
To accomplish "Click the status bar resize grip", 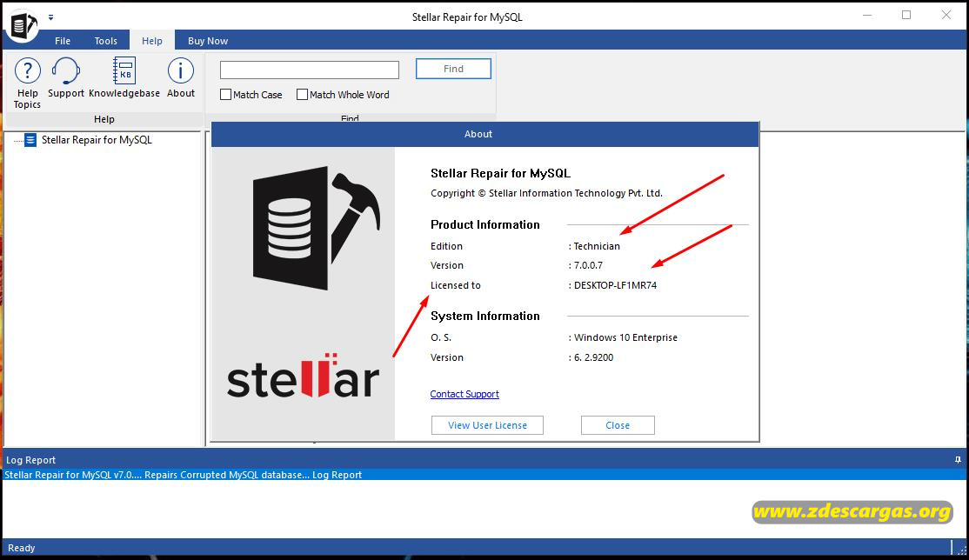I will [x=961, y=550].
